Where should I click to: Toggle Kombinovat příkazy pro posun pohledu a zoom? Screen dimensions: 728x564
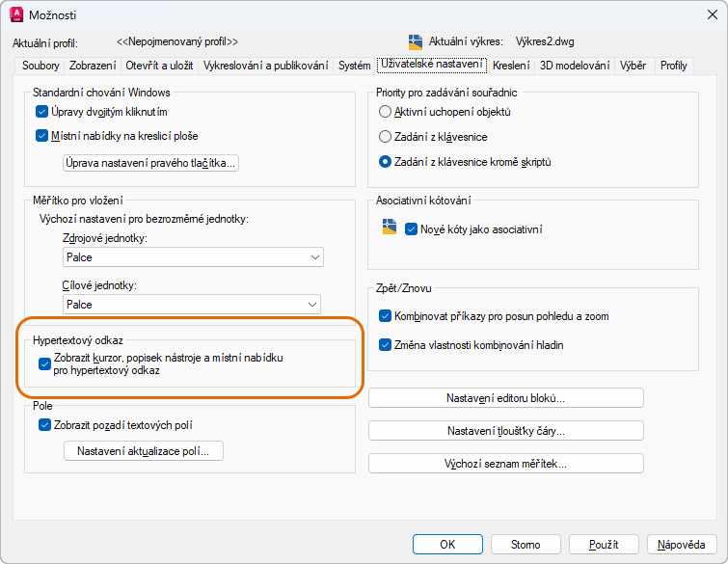point(386,316)
